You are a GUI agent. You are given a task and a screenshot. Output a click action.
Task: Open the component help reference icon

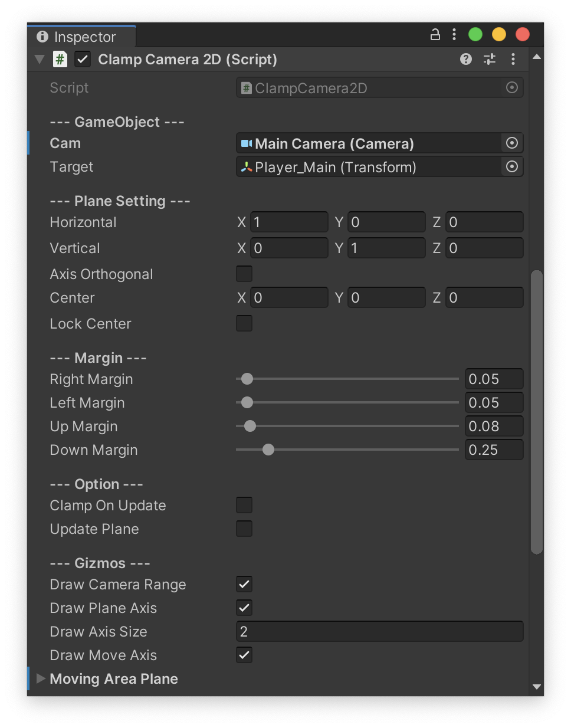point(466,59)
